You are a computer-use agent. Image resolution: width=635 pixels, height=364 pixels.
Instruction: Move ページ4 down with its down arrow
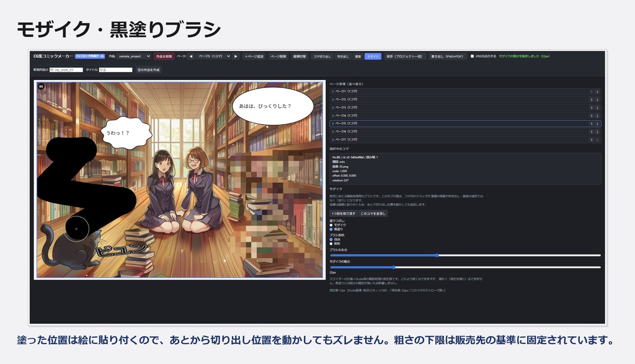point(597,116)
